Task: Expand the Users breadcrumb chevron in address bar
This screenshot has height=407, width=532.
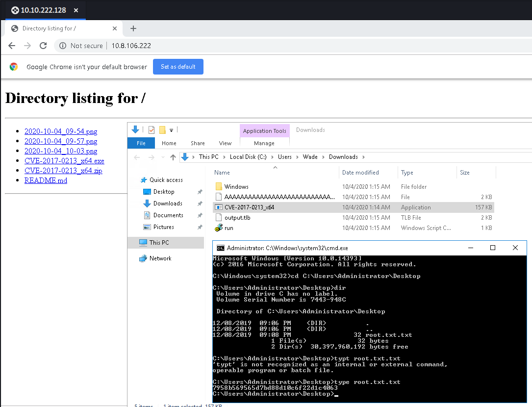Action: [x=297, y=157]
